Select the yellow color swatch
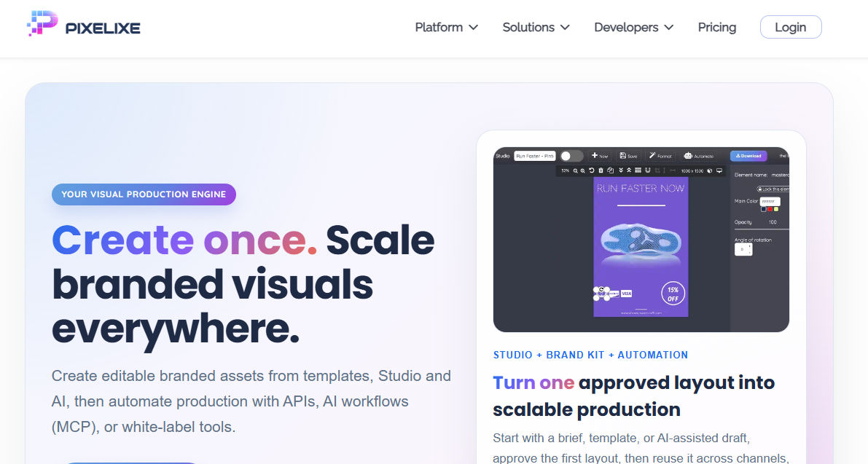 pos(776,209)
